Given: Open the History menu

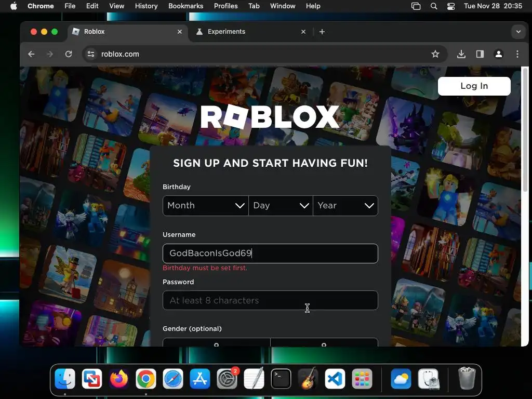Looking at the screenshot, I should pos(146,6).
